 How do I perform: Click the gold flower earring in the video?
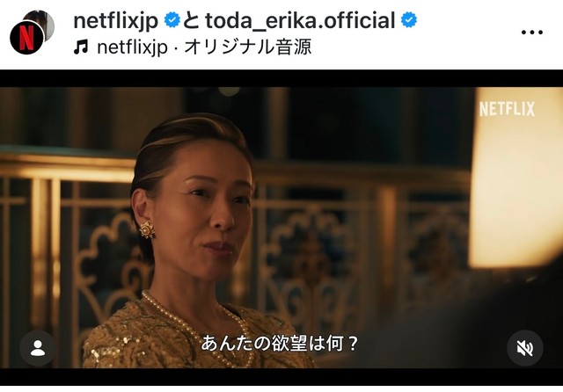147,230
